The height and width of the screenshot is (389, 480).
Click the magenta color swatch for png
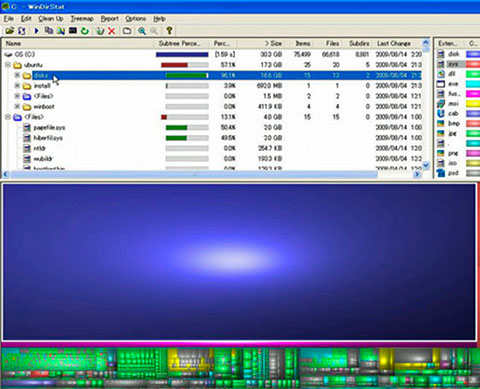click(473, 153)
